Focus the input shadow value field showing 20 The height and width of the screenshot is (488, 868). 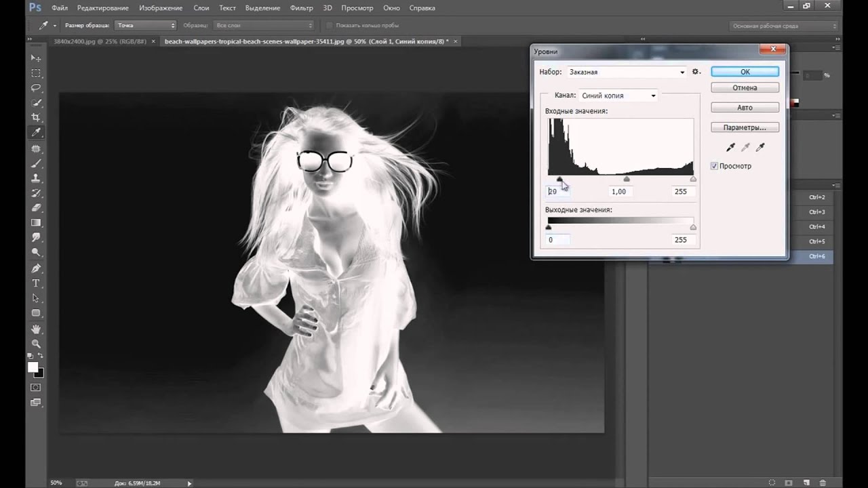click(x=558, y=191)
